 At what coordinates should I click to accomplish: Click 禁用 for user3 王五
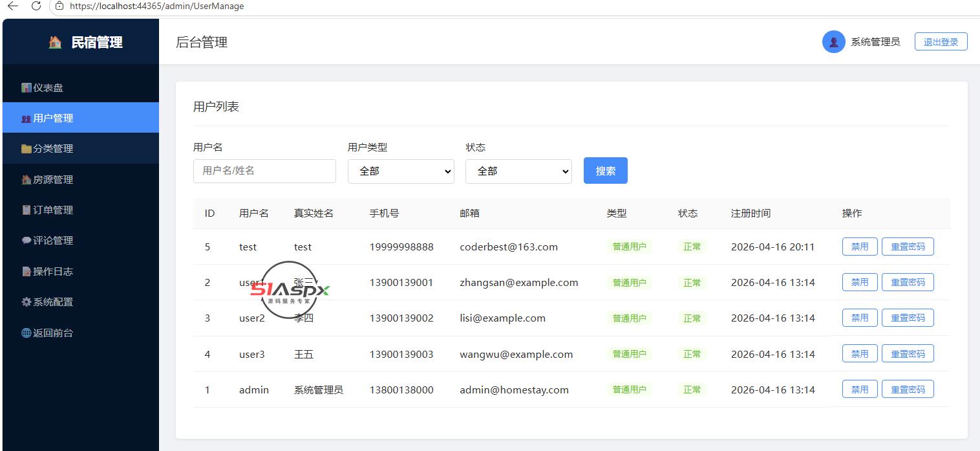(860, 354)
